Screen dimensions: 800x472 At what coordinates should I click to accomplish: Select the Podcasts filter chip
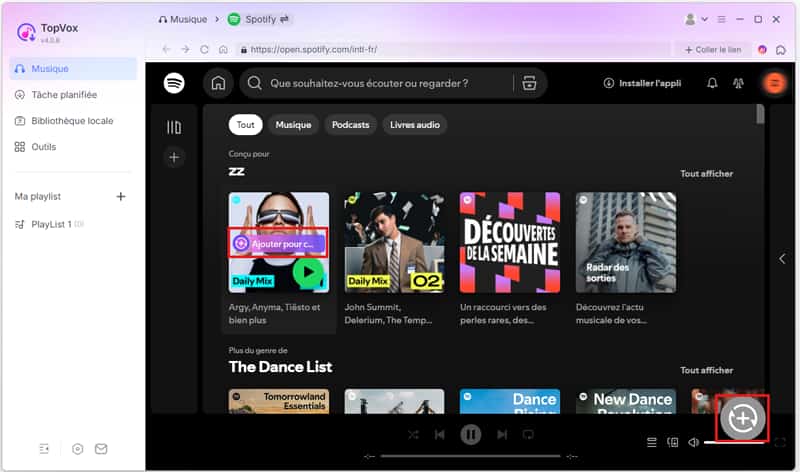pyautogui.click(x=351, y=125)
